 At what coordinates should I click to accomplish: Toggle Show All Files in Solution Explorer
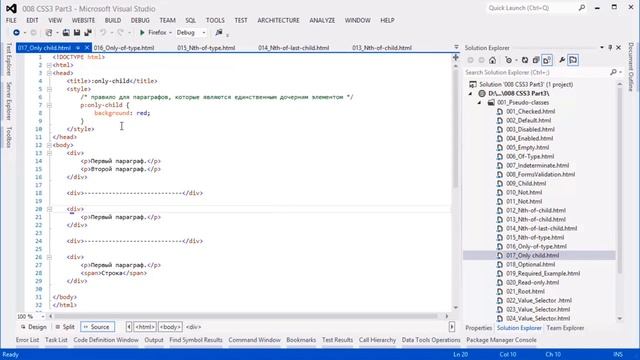[547, 60]
